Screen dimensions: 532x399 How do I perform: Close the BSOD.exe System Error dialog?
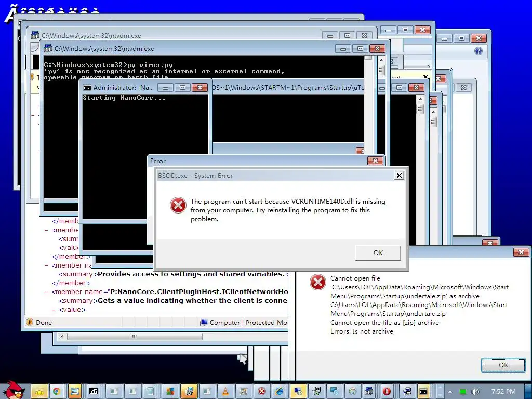400,175
